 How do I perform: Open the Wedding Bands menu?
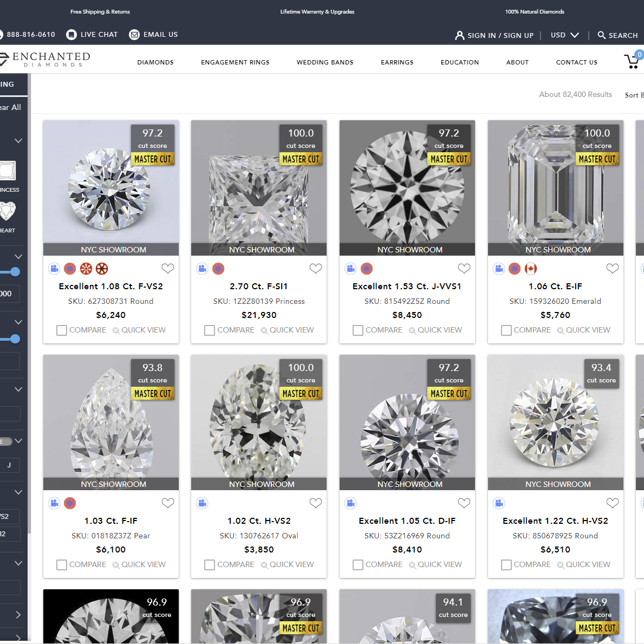325,62
